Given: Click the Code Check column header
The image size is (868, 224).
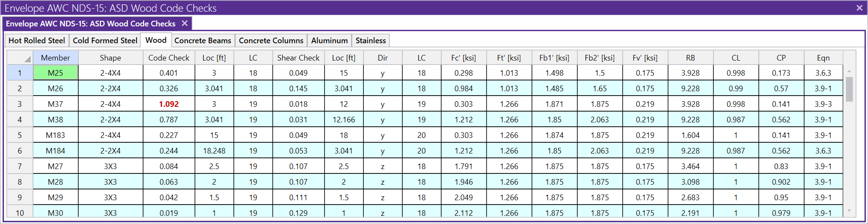Looking at the screenshot, I should [x=169, y=58].
